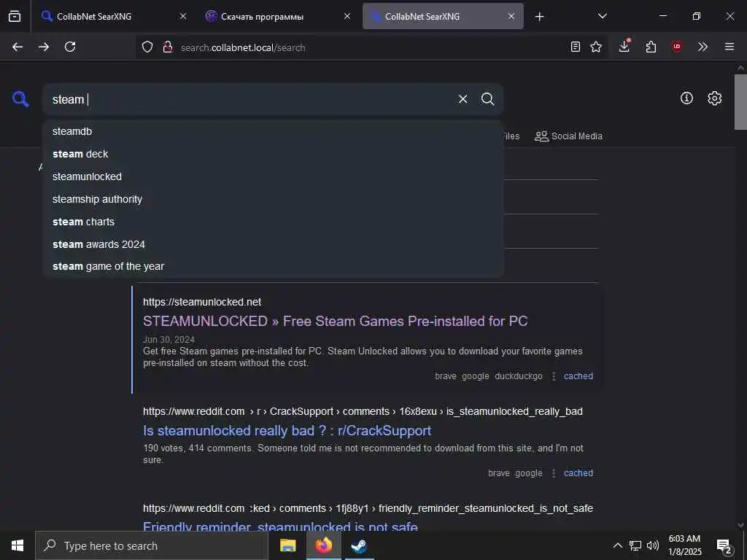
Task: Open notification center with 2 alerts
Action: [x=724, y=546]
